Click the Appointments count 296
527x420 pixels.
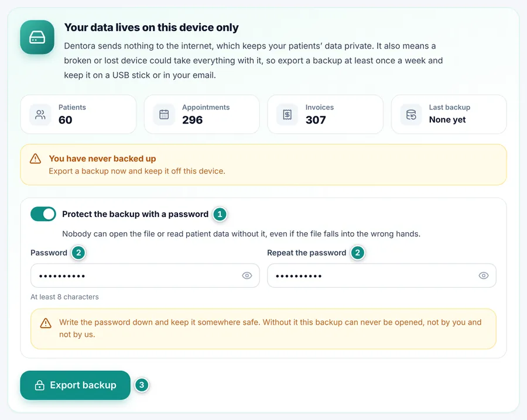tap(192, 120)
